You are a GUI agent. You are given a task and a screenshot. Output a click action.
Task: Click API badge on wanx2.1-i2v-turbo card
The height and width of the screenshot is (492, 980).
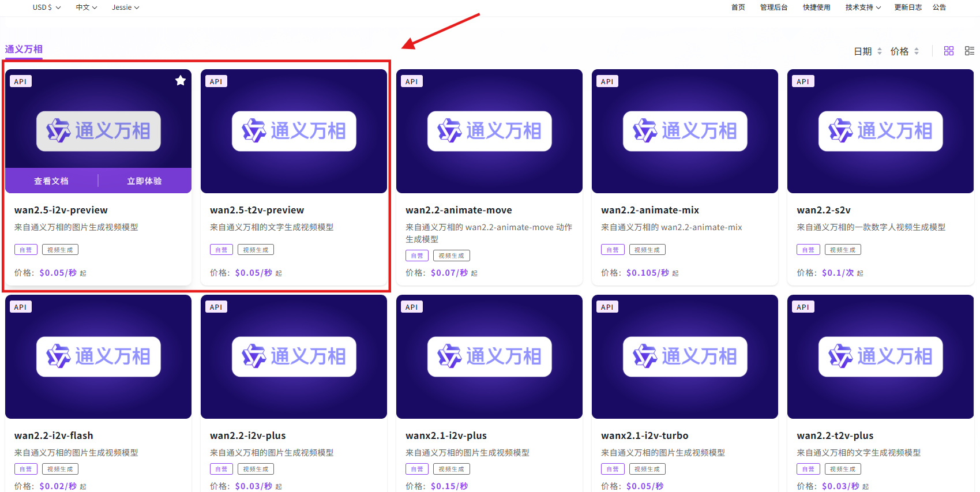[x=607, y=307]
